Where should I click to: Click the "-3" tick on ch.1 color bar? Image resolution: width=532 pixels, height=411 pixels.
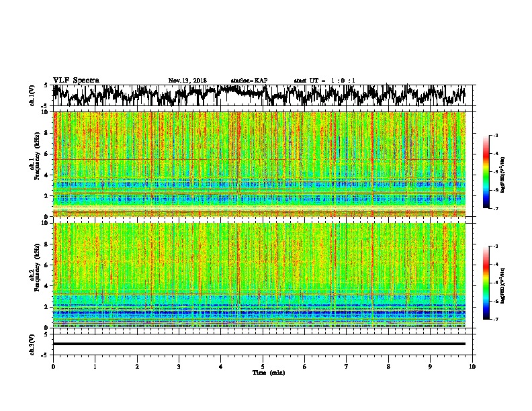496,135
